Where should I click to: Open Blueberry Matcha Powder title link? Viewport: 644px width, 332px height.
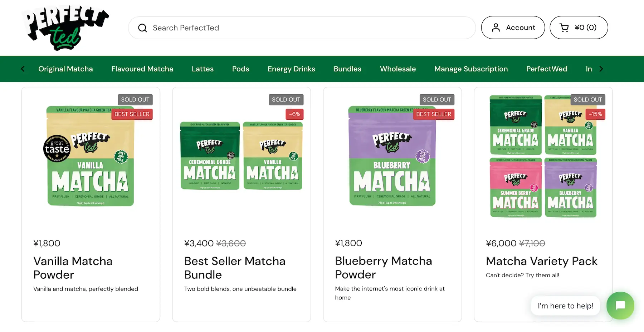384,268
